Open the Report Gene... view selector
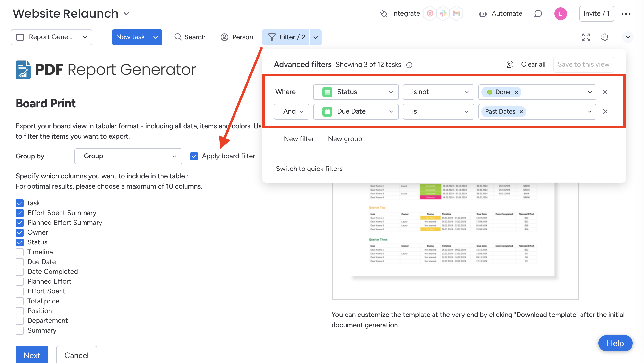Viewport: 644px width, 363px height. 51,37
